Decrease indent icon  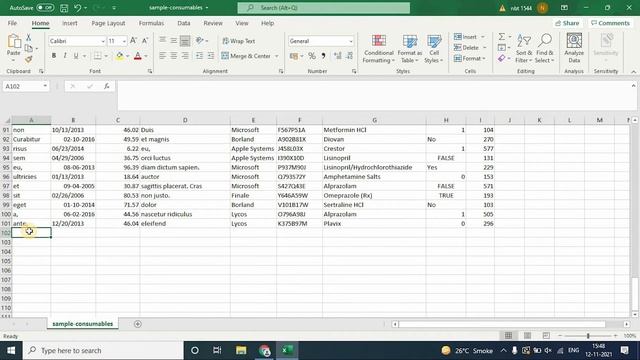click(x=199, y=56)
